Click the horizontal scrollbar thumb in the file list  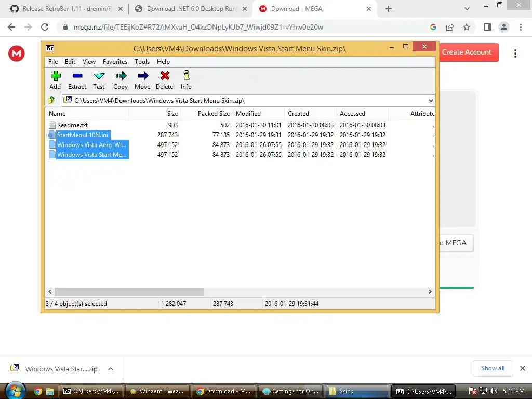tap(129, 292)
